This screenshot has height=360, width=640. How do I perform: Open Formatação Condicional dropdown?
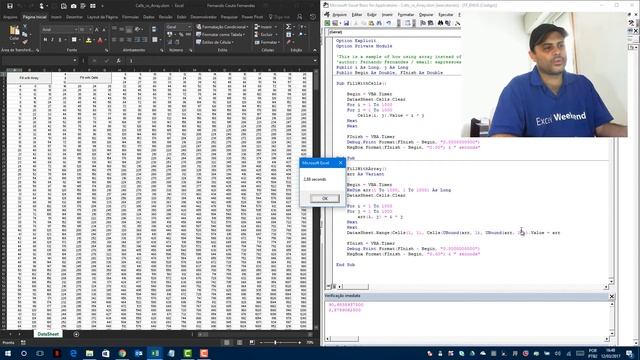pos(222,27)
